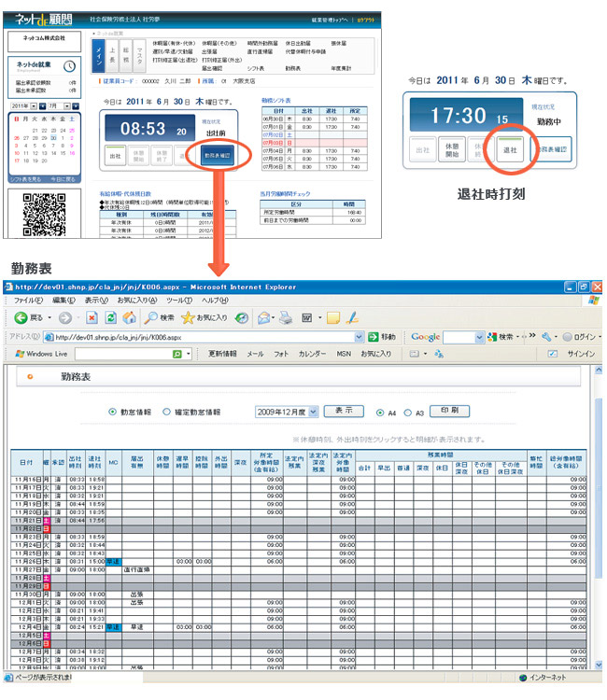Open the ヘルプ(H) menu

pyautogui.click(x=215, y=300)
